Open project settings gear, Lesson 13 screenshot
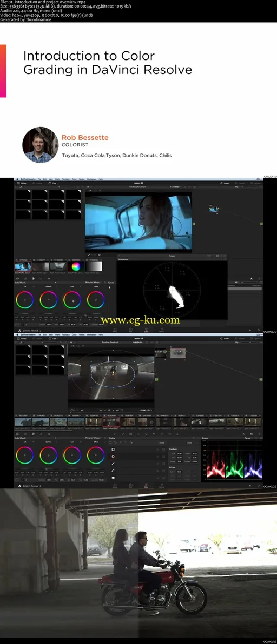The image size is (277, 644). click(259, 485)
